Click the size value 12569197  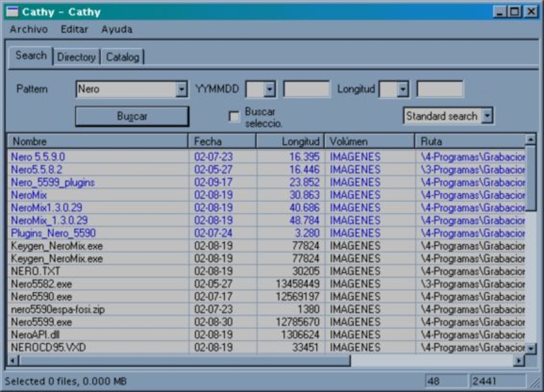(x=297, y=297)
